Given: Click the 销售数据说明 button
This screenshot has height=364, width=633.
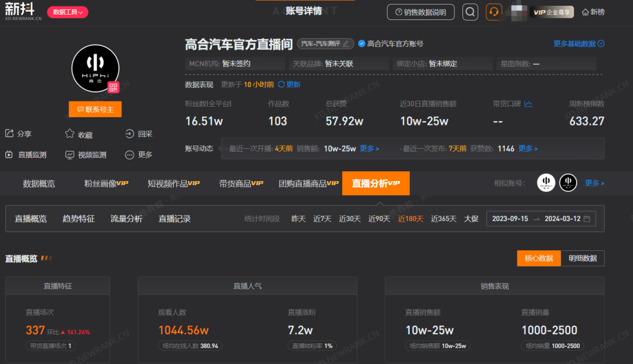Looking at the screenshot, I should click(420, 12).
